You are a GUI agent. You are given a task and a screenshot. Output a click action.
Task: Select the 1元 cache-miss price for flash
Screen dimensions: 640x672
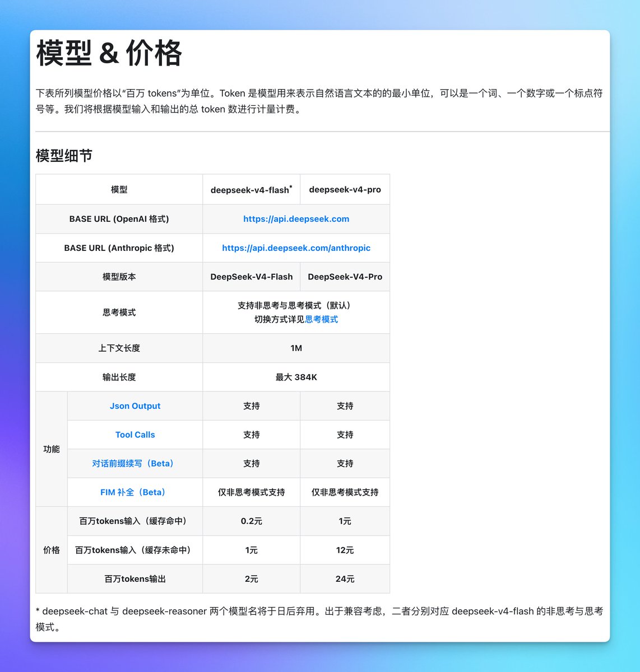[x=252, y=550]
